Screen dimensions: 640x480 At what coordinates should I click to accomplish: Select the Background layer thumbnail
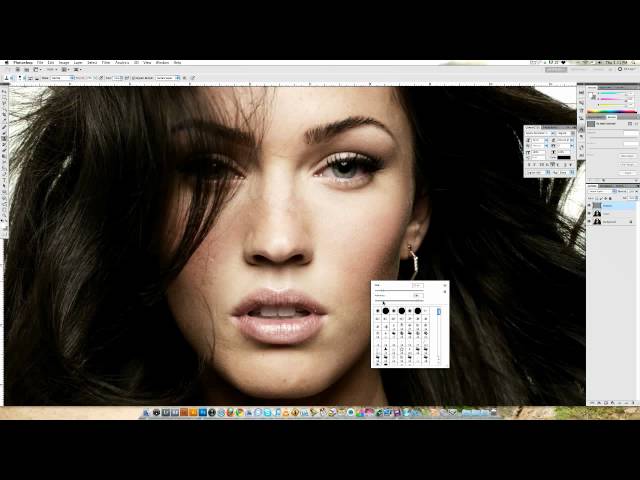[597, 221]
